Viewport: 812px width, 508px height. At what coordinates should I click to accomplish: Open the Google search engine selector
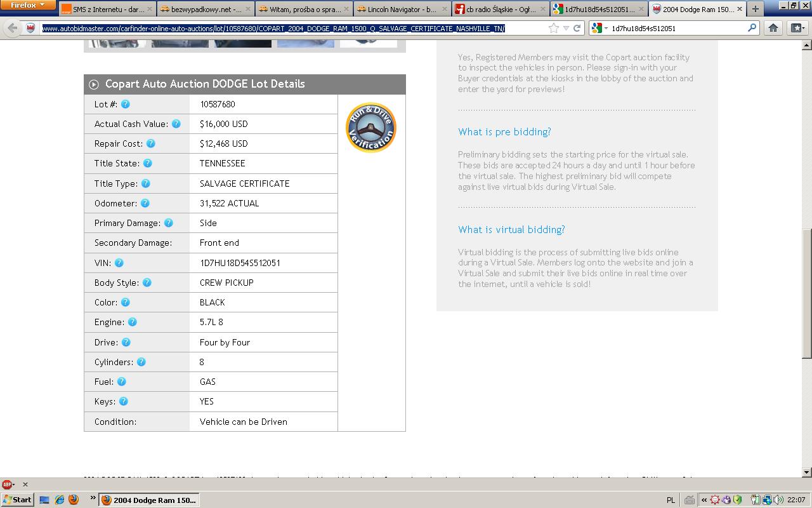pyautogui.click(x=599, y=29)
